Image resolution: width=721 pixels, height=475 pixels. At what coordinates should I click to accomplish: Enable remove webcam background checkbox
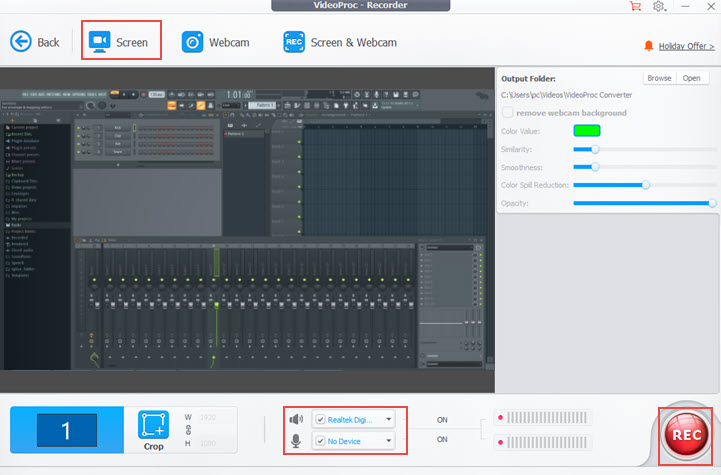508,113
